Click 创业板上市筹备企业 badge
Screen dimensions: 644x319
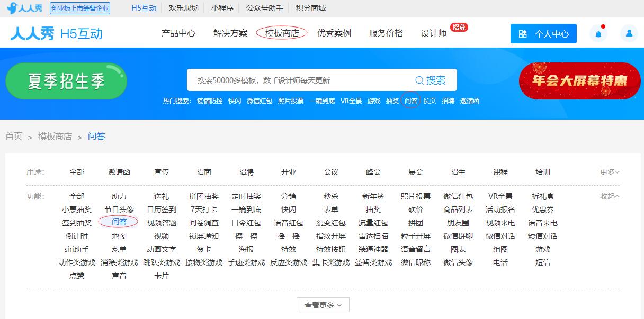click(80, 8)
